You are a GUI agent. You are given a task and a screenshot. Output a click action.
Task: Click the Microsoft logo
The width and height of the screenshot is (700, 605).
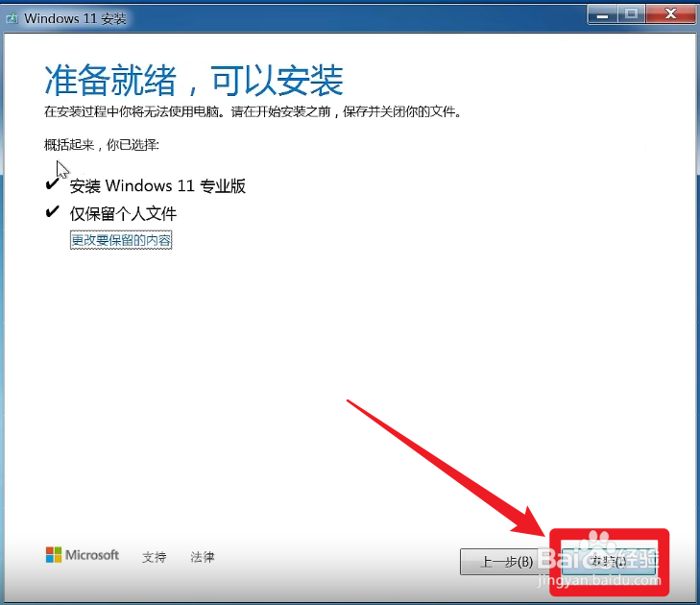(x=83, y=555)
